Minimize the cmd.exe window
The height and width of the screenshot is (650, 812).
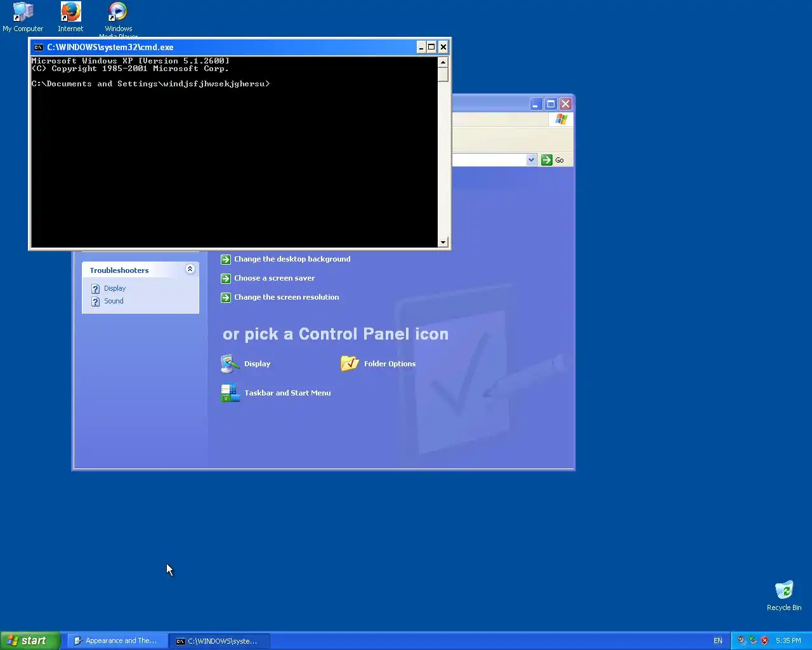[421, 47]
